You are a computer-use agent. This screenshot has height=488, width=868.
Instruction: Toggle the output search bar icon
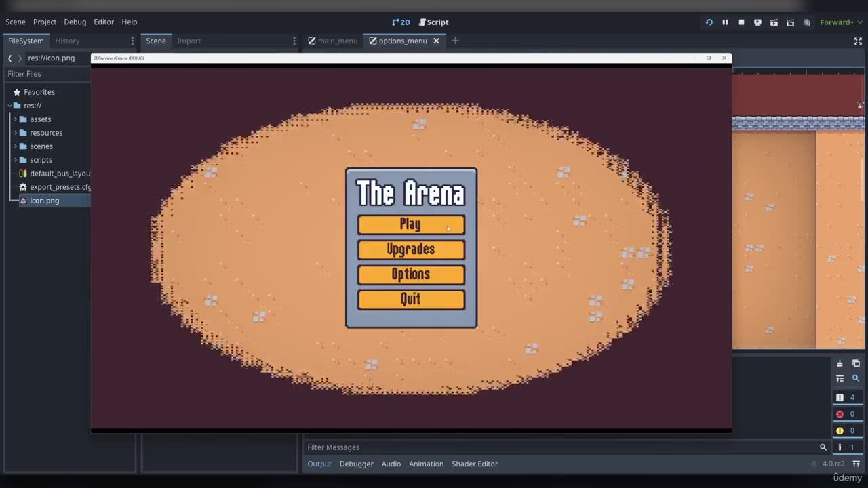[x=856, y=378]
